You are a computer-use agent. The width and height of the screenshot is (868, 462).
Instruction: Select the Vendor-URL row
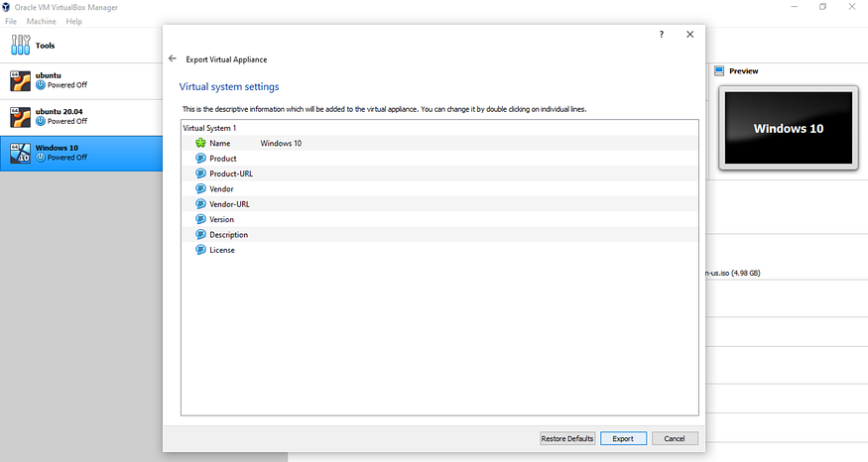point(439,203)
